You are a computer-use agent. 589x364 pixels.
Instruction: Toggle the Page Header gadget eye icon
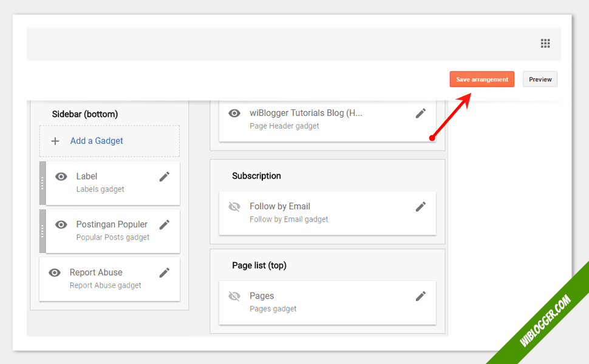(234, 113)
